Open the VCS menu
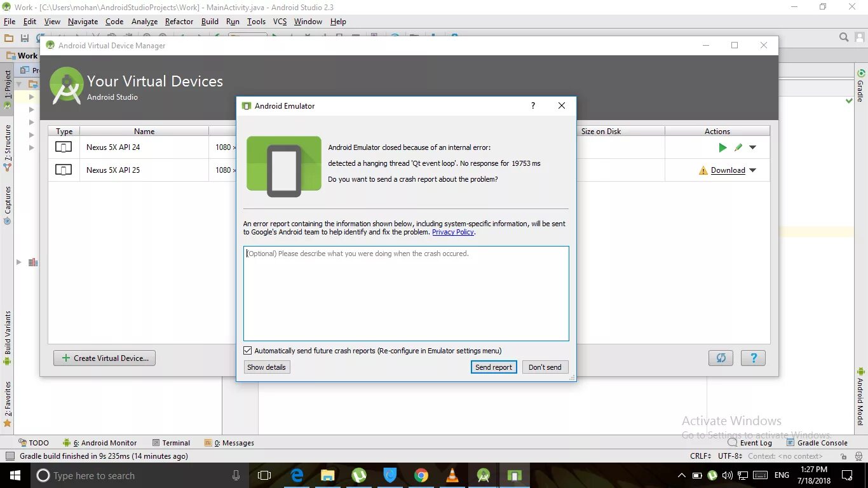This screenshot has width=868, height=488. [x=280, y=22]
